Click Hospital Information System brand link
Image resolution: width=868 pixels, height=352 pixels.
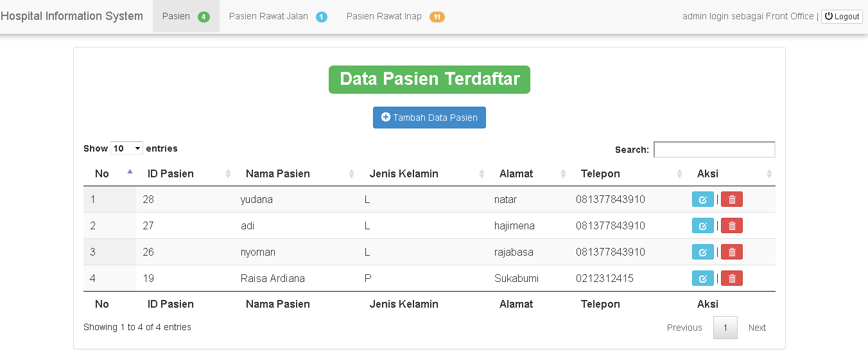pos(72,16)
